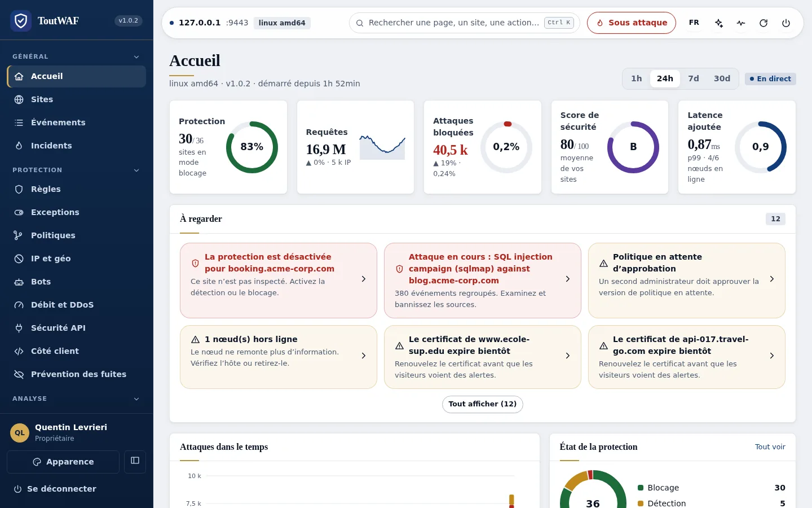Open the AI sparkle icon in top bar
812x508 pixels.
click(719, 23)
